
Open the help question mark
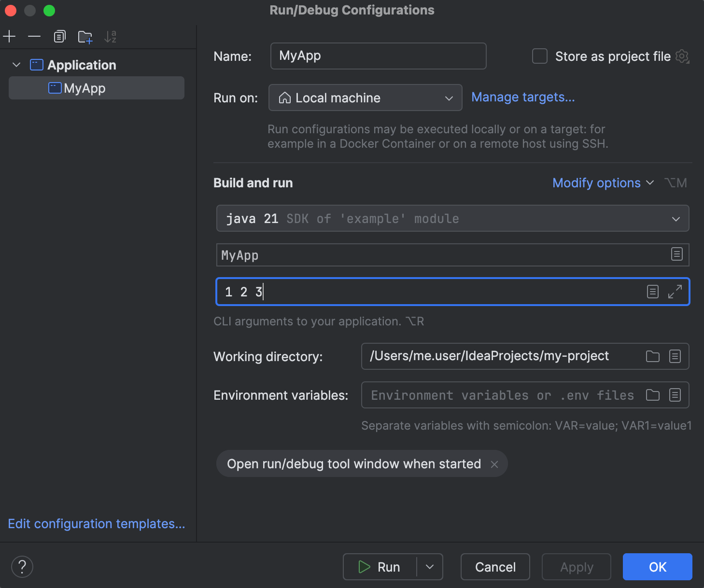point(22,567)
